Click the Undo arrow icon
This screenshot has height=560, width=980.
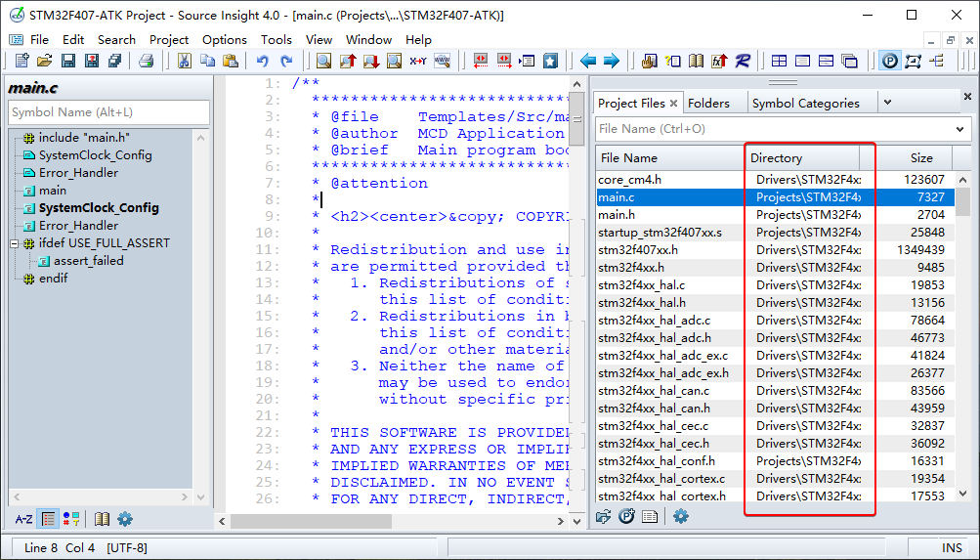pos(263,61)
